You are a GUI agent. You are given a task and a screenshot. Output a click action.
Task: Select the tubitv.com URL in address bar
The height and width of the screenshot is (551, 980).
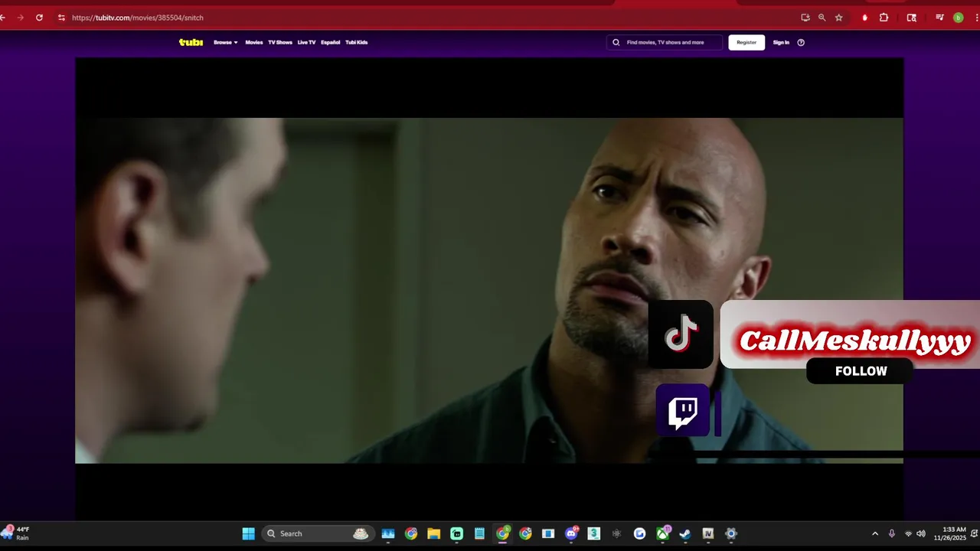click(x=138, y=18)
